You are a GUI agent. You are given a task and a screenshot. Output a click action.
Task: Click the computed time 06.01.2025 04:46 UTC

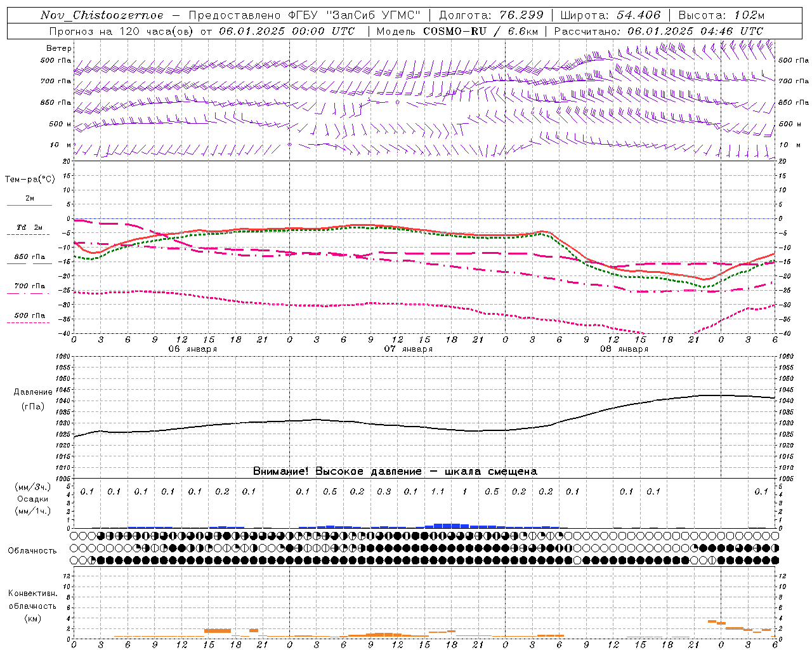point(695,31)
